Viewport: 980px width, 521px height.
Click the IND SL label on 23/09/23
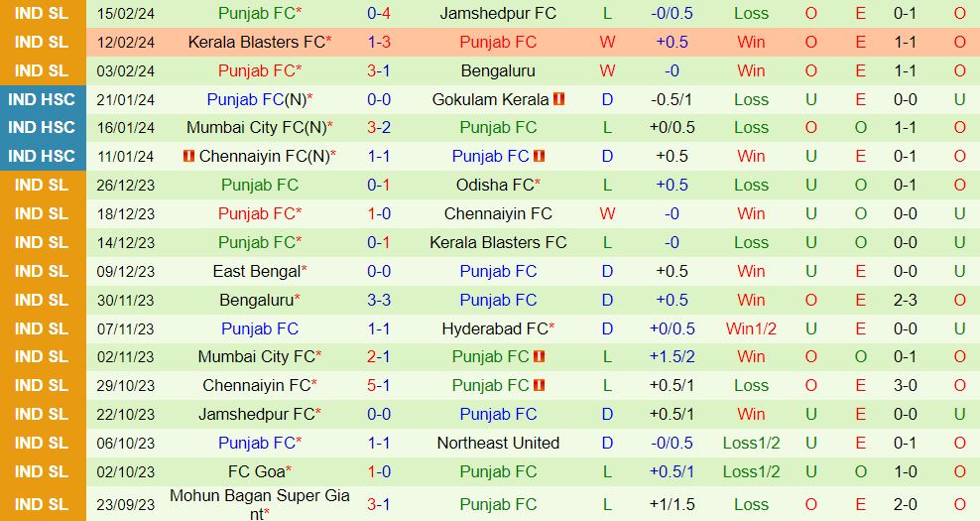click(43, 504)
